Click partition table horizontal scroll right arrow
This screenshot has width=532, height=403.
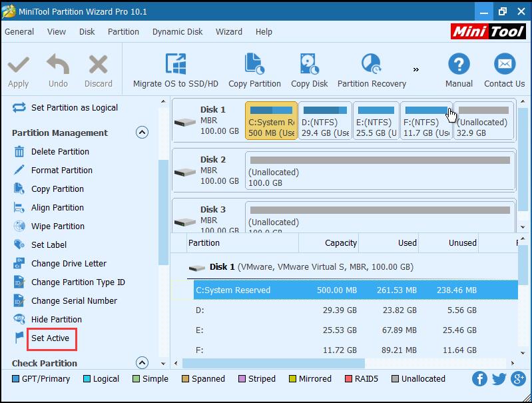pos(512,363)
